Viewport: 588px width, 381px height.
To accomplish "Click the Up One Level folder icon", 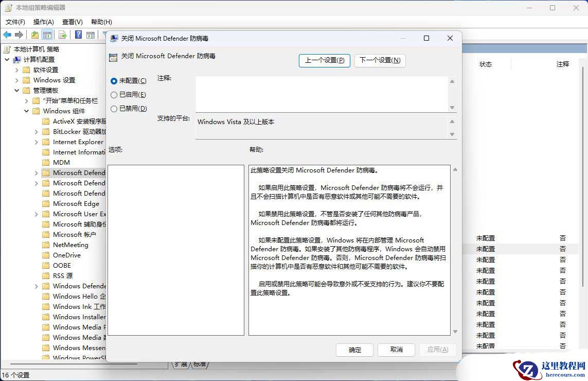I will point(34,34).
